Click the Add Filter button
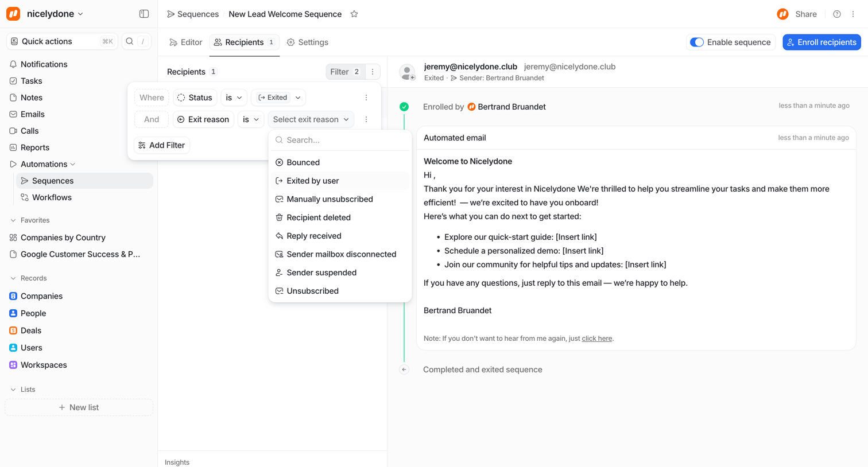Screen dimensions: 868x467 [162, 145]
